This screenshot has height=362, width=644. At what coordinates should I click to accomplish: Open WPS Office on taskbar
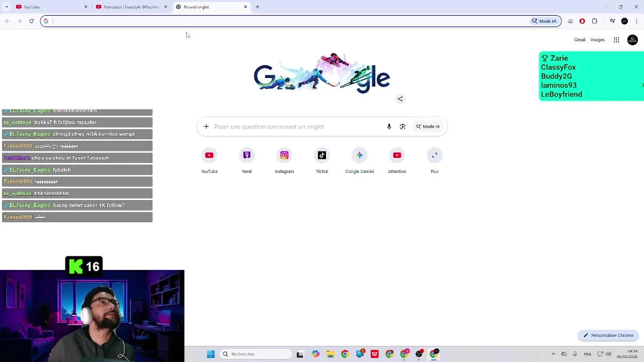[x=374, y=354]
